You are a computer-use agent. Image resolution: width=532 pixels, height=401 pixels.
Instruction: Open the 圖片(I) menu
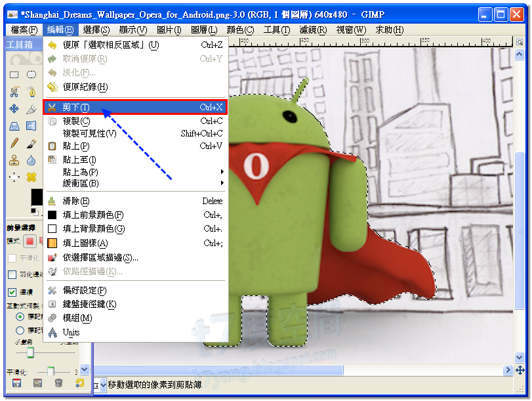click(169, 30)
